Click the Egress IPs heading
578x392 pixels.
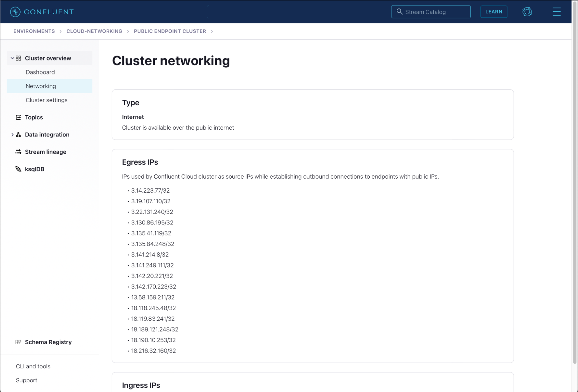(x=140, y=162)
